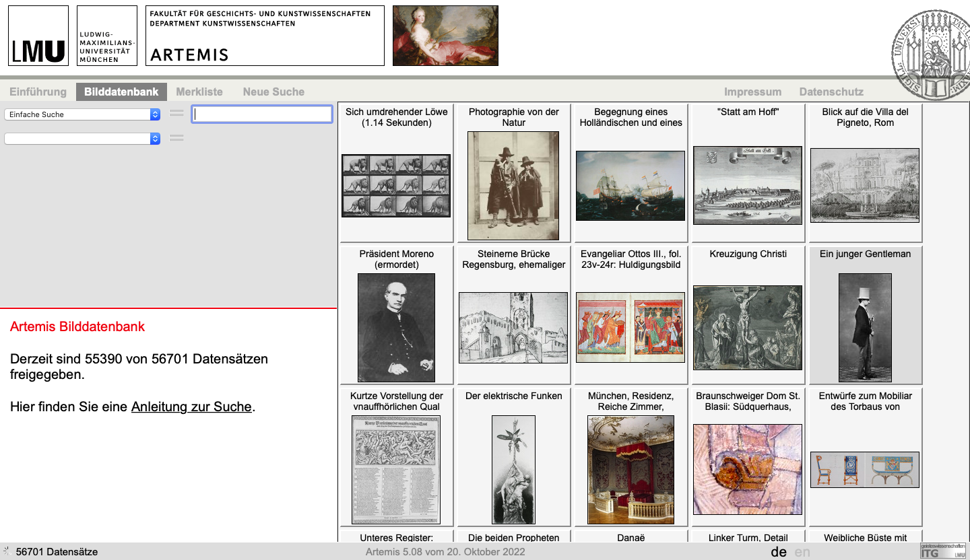Open the Ludwig-Maximilians-Universität München logo box
Image resolution: width=970 pixels, height=560 pixels.
click(107, 36)
